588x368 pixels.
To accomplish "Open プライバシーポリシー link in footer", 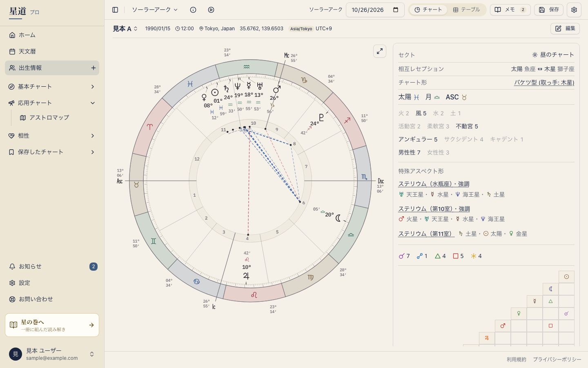I will pyautogui.click(x=557, y=359).
